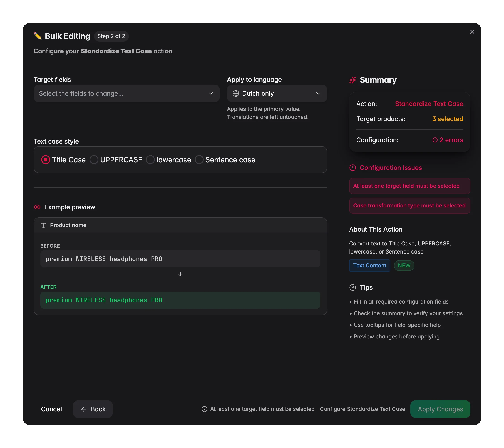Click the info icon in the footer message
Viewport: 504px width, 448px height.
(x=204, y=409)
